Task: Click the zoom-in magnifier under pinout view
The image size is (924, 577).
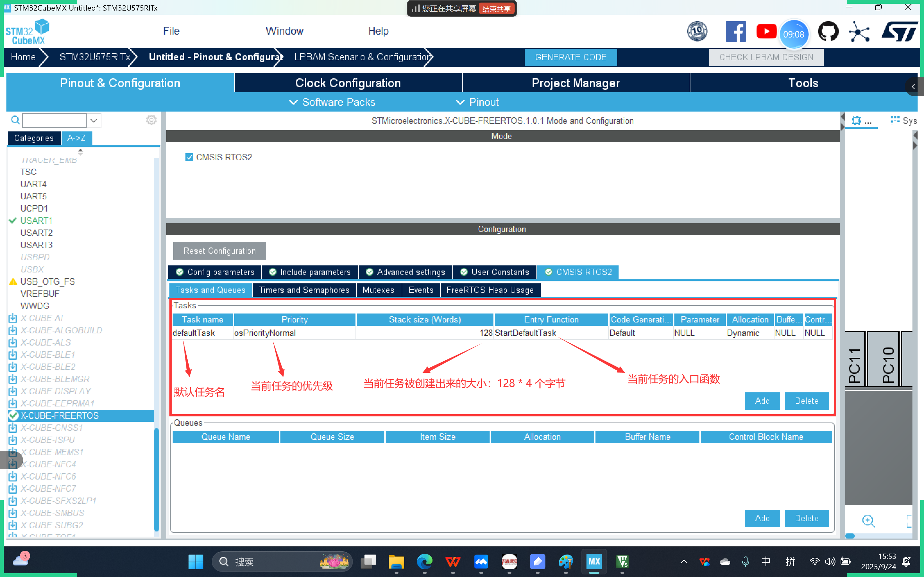Action: point(868,521)
